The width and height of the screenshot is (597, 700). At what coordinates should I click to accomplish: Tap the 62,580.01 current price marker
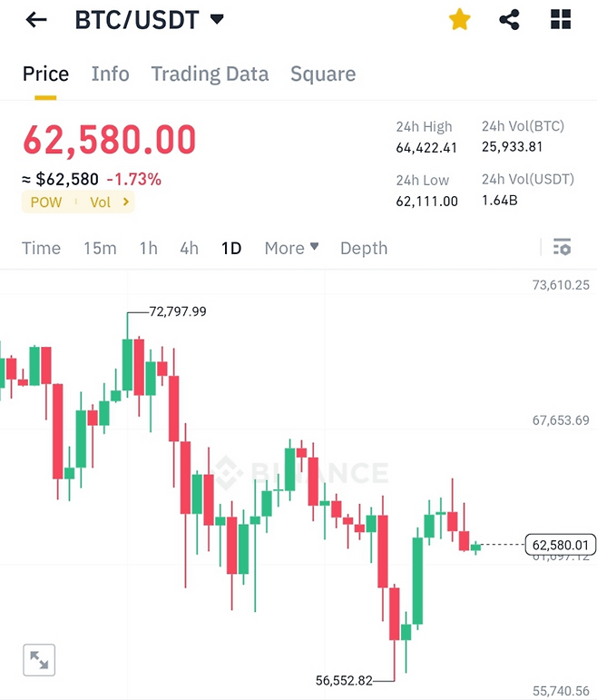[x=560, y=545]
